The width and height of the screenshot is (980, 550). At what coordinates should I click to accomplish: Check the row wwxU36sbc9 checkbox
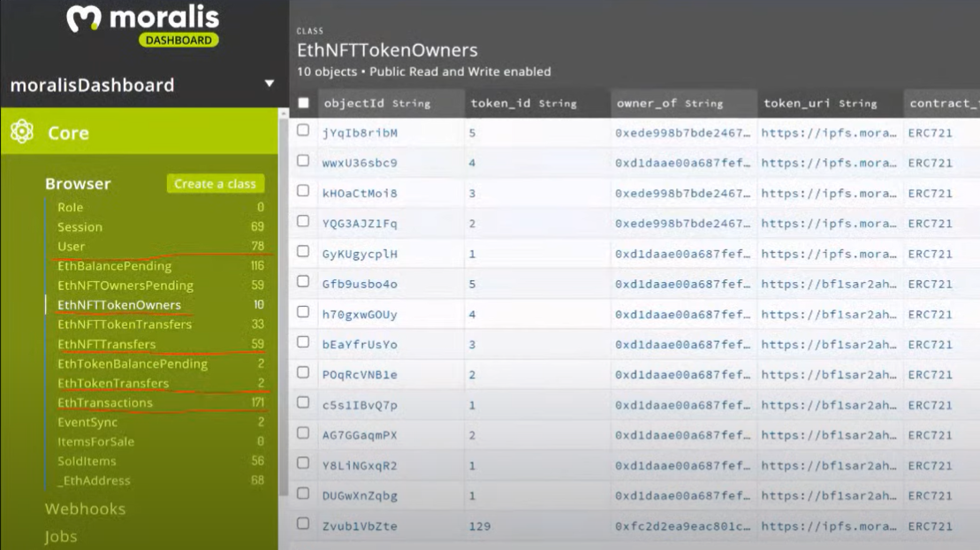click(303, 161)
